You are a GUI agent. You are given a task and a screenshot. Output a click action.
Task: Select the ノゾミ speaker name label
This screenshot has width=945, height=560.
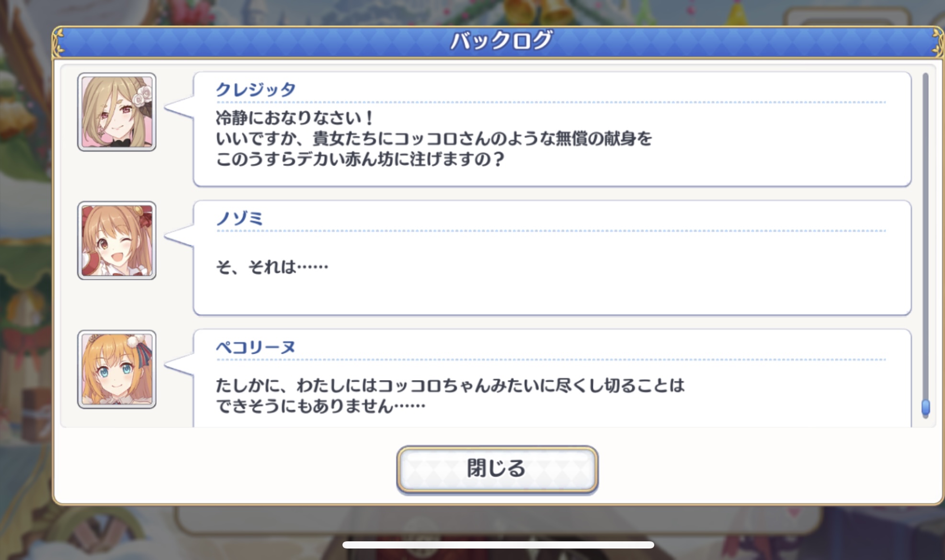[x=239, y=218]
